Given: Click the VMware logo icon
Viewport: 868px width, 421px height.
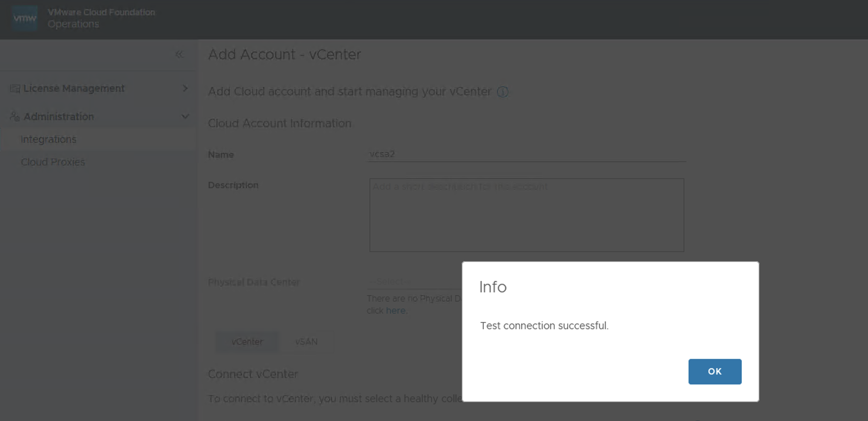Looking at the screenshot, I should [24, 18].
